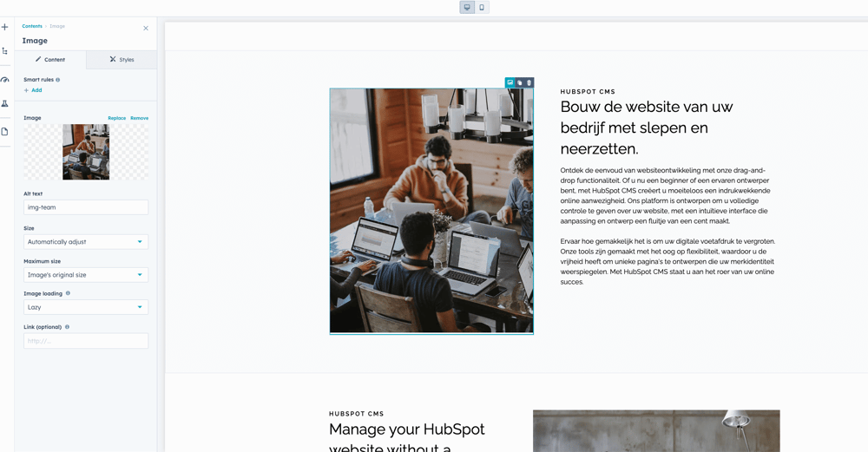Switch to the Styles tab
The image size is (868, 452).
point(122,59)
